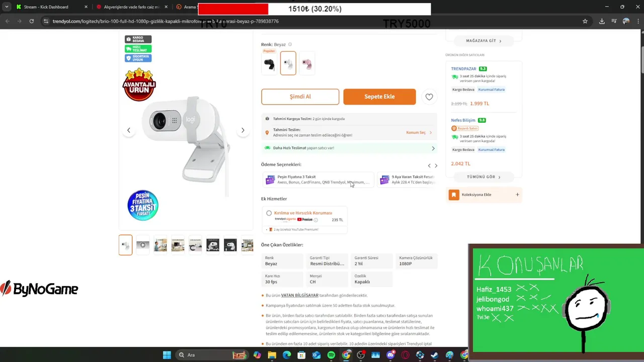Open TRENDPAZAR seller link
The image size is (644, 362).
click(463, 69)
